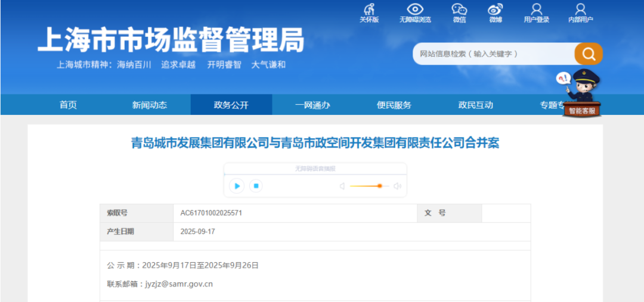The image size is (644, 302).
Task: Click email jyzjz@samr.gov.cn
Action: (179, 284)
